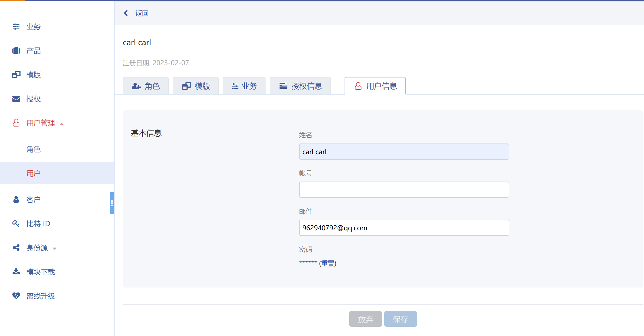Click the 产品 briefcase icon
Screen dimensions: 644x336
point(16,51)
